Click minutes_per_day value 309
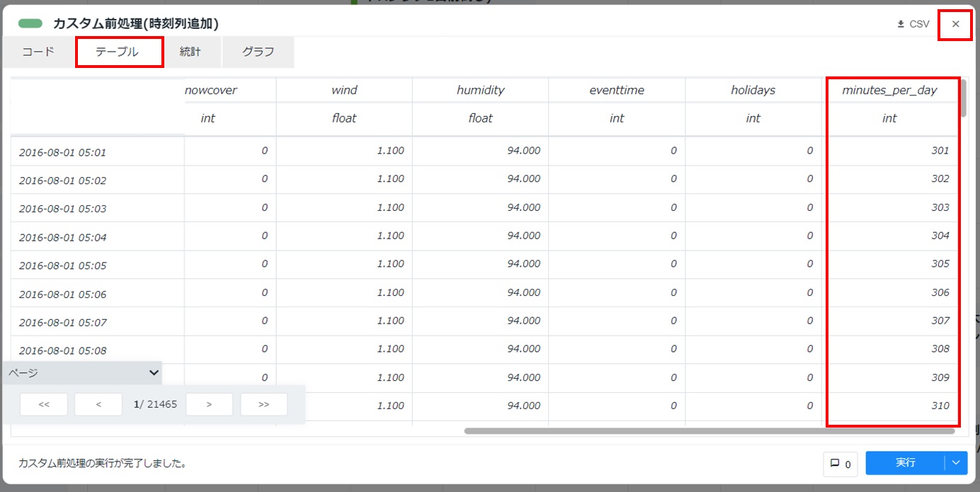Screen dimensions: 980x492 click(940, 377)
